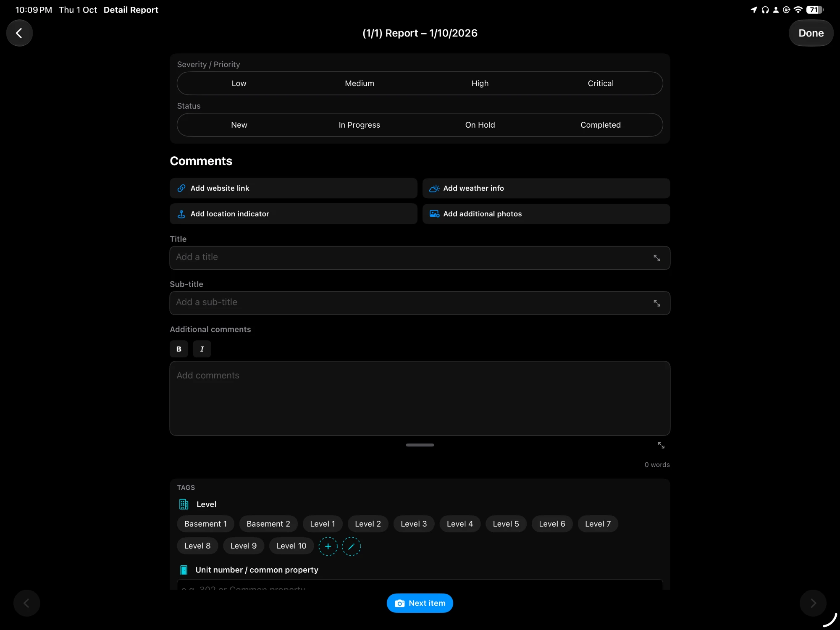Tap the back chevron button top left
The height and width of the screenshot is (630, 840).
coord(19,33)
